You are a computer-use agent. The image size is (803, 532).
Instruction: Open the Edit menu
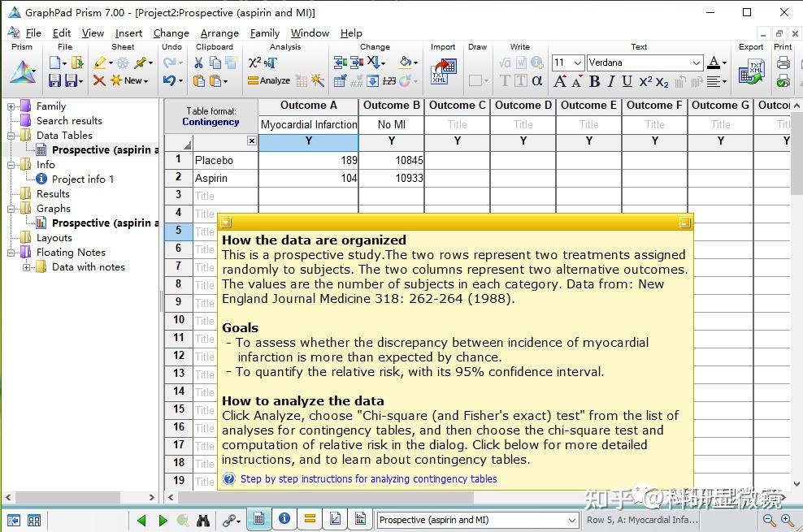[62, 32]
